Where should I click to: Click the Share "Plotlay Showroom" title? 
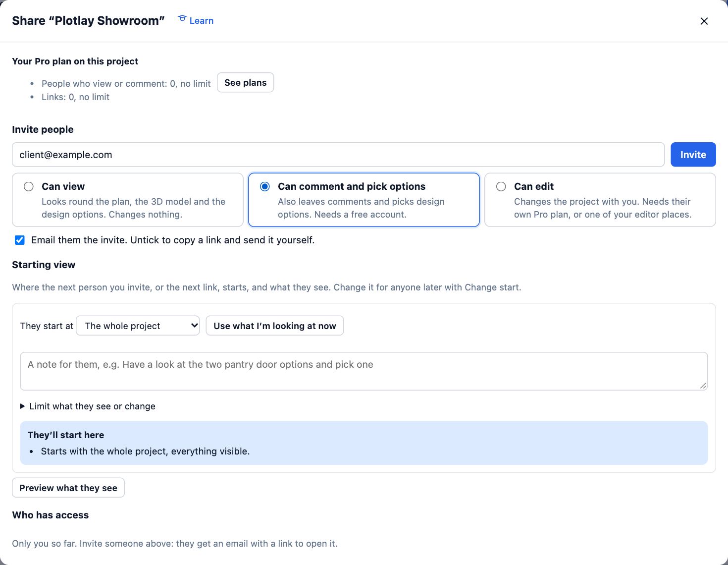point(88,21)
